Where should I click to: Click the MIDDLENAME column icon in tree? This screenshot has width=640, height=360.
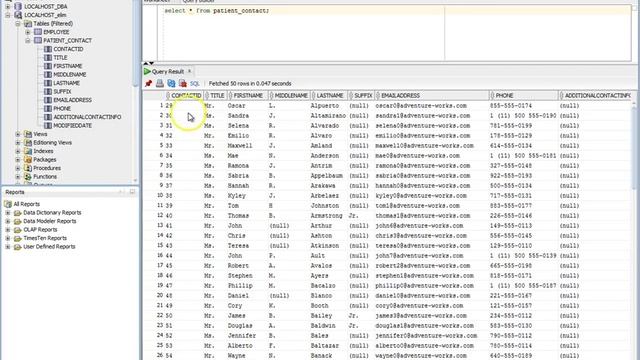(48, 74)
